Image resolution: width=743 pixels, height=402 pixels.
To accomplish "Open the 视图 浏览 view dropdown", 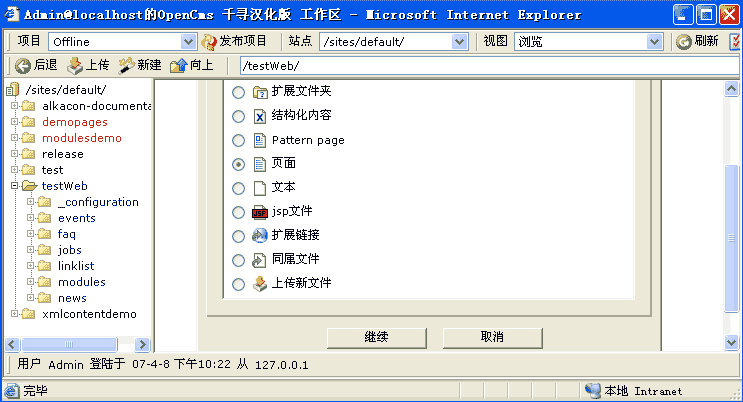I will point(654,42).
